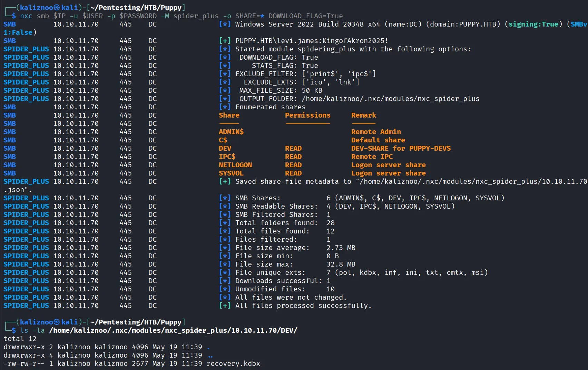Click the 'Default share' remark text

point(378,140)
